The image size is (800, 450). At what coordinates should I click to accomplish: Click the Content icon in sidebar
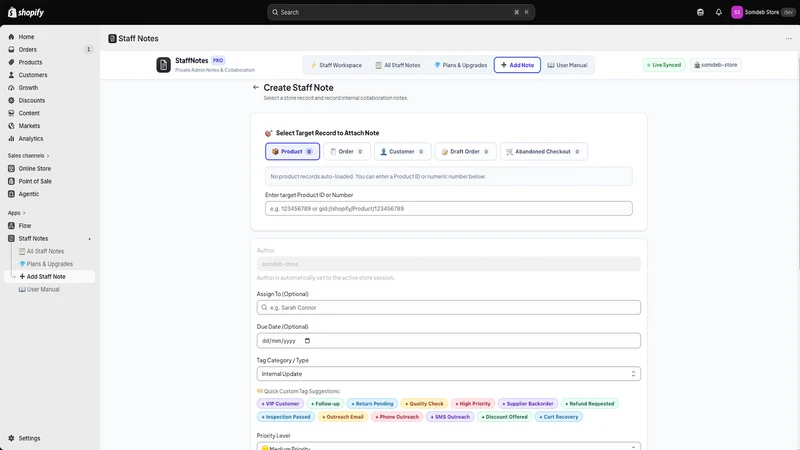click(x=11, y=113)
